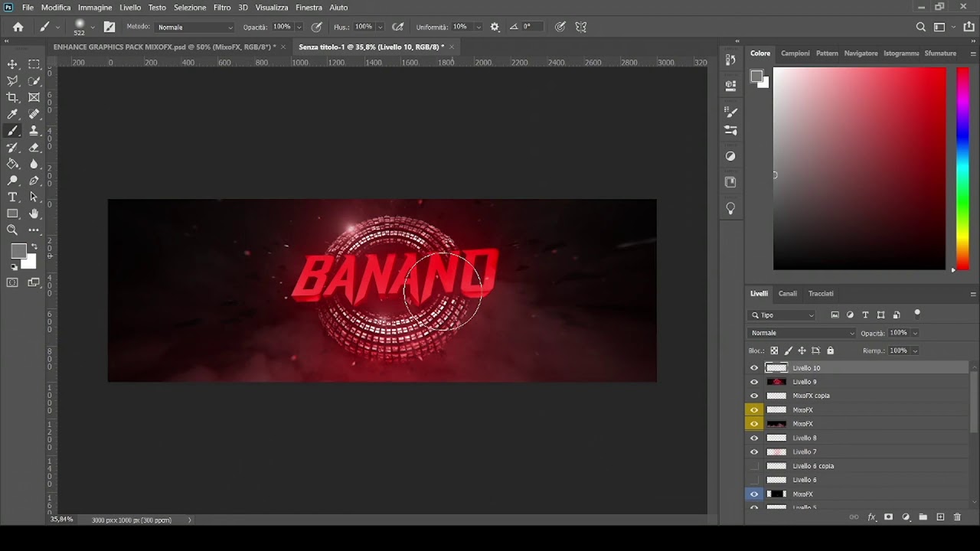This screenshot has height=551, width=980.
Task: Open the Livello menu
Action: click(130, 7)
